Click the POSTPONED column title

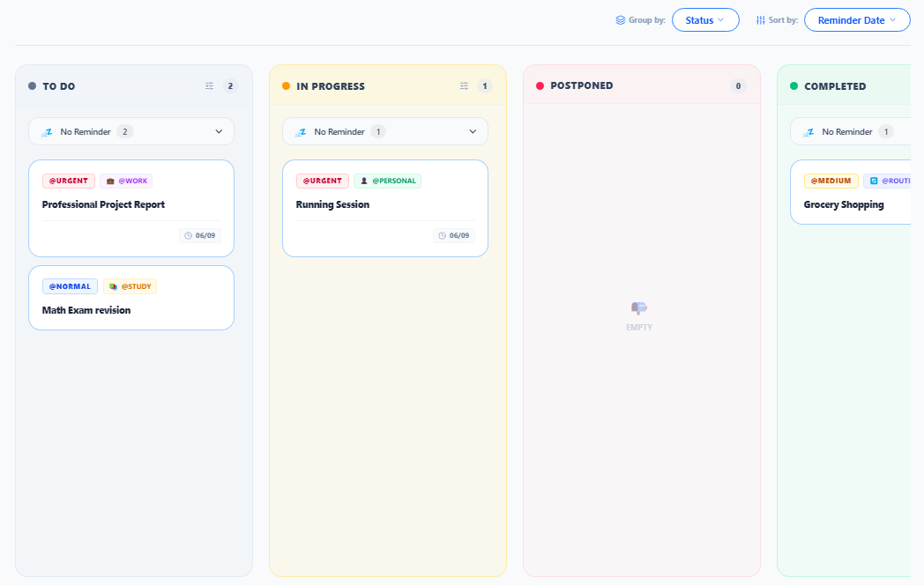[582, 85]
